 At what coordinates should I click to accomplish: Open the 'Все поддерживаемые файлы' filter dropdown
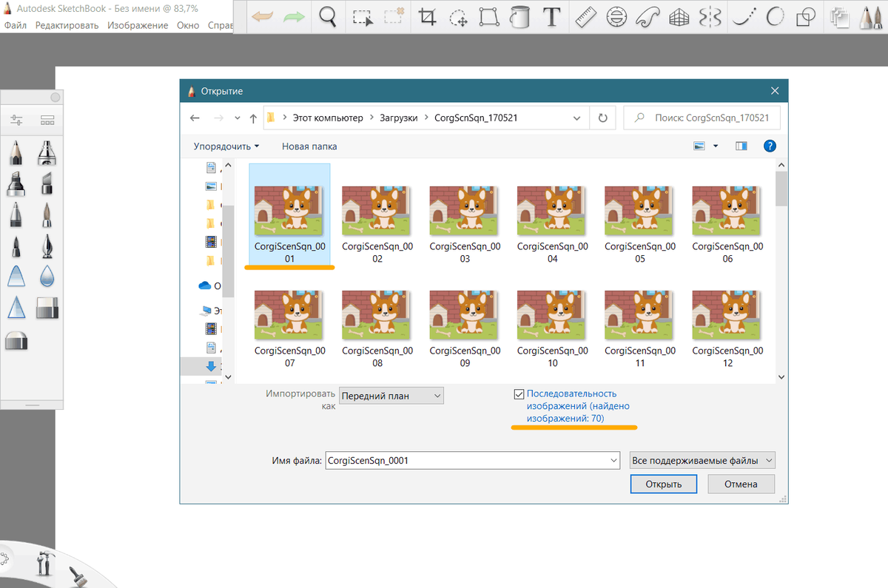(702, 460)
